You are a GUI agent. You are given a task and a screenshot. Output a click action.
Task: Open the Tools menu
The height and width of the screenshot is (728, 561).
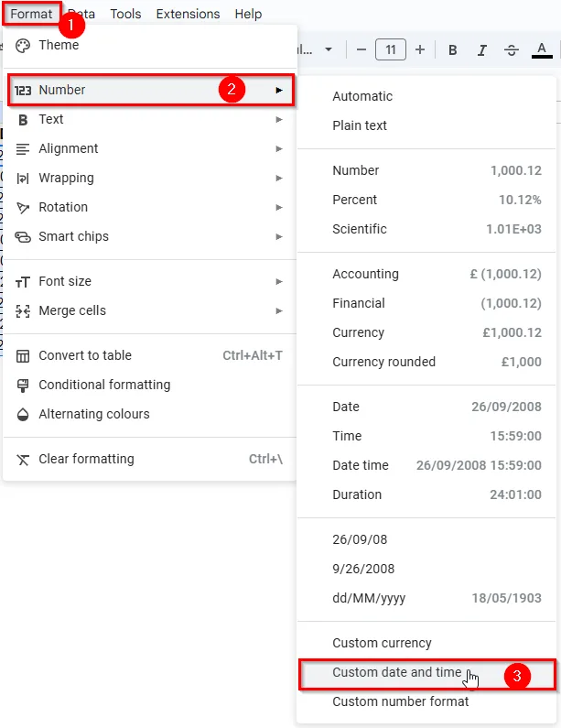point(125,14)
